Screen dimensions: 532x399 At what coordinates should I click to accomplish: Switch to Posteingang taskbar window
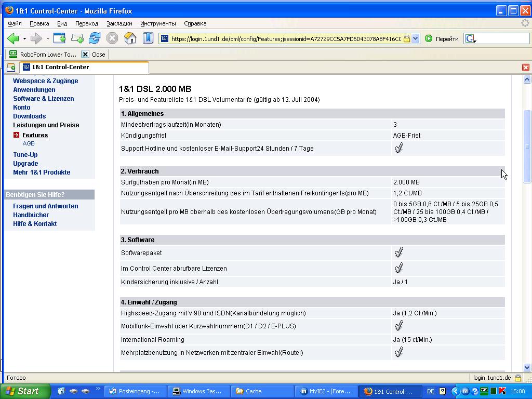[x=136, y=391]
